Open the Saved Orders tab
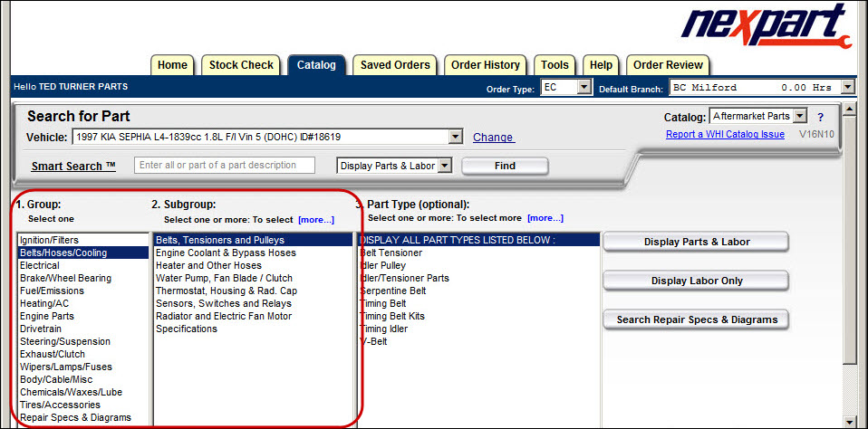 click(x=395, y=65)
